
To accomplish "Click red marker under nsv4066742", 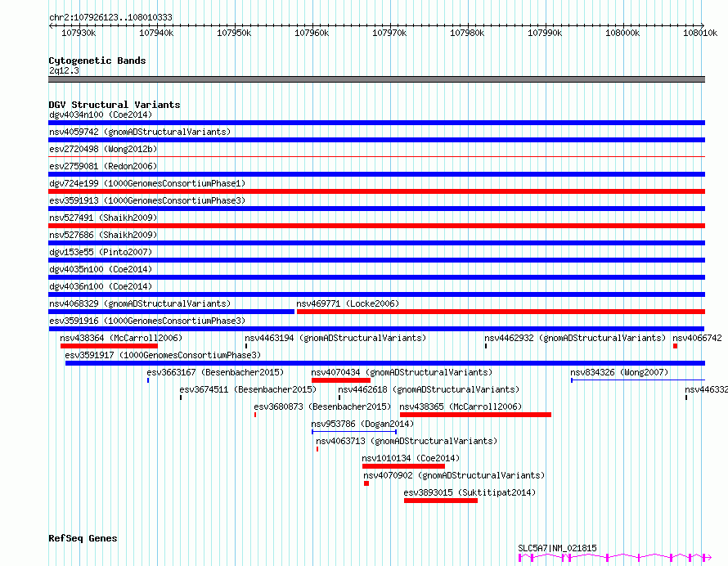I will (x=675, y=346).
